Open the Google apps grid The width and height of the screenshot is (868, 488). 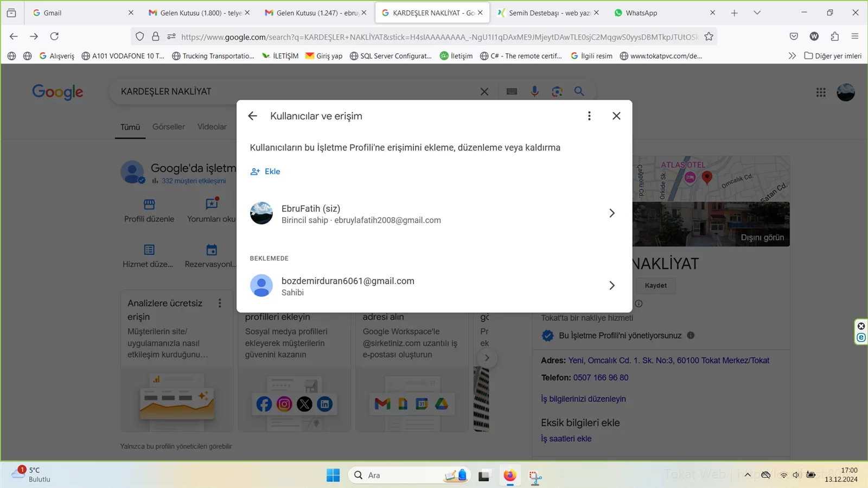[x=821, y=92]
